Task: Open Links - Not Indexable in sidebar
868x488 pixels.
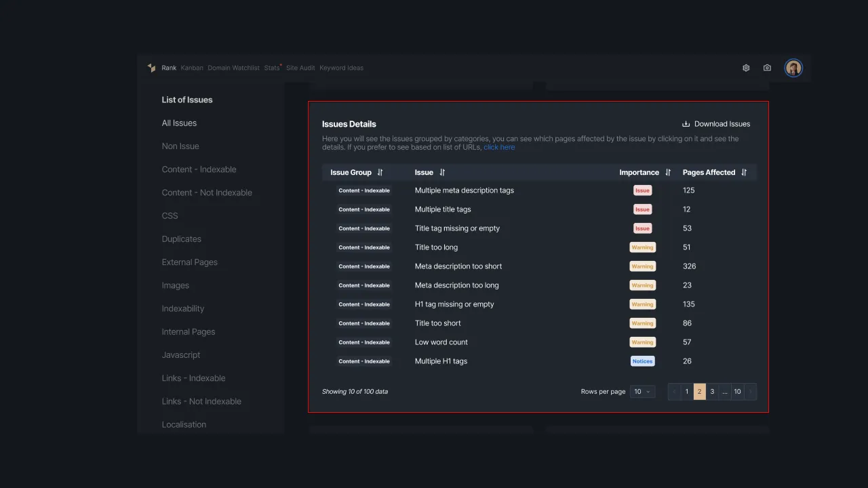Action: (x=201, y=401)
